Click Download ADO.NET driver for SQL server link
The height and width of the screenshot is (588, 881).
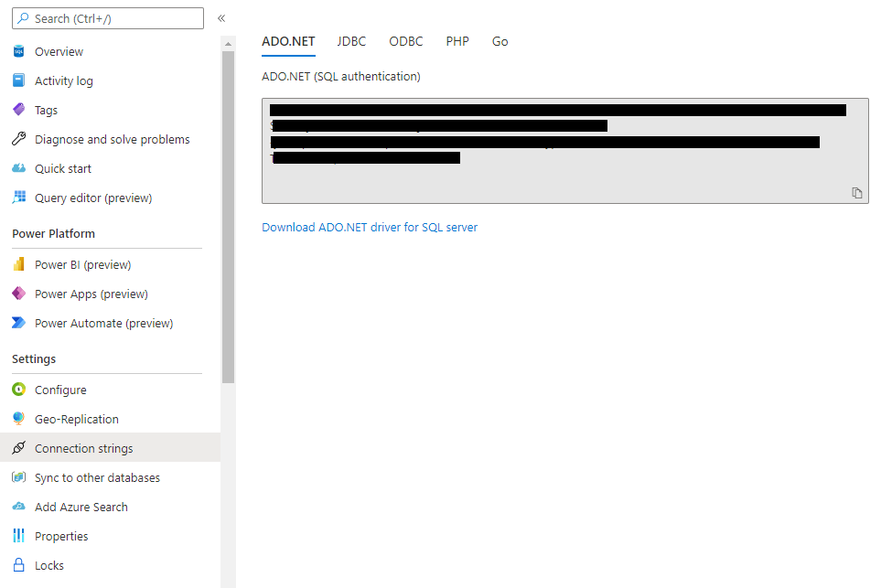tap(370, 228)
